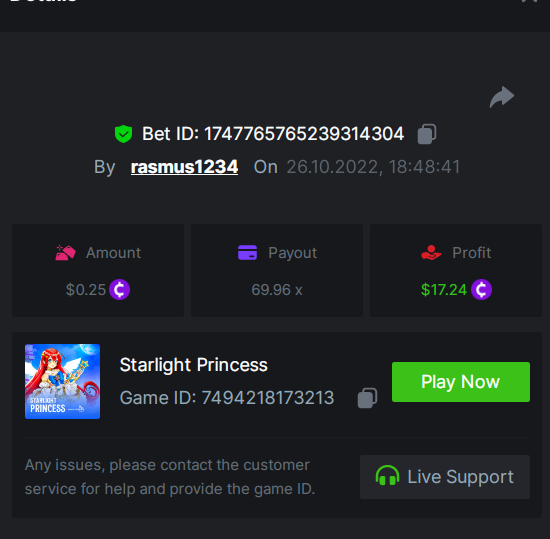Select the Bet ID number text
The width and height of the screenshot is (550, 539).
click(x=304, y=134)
